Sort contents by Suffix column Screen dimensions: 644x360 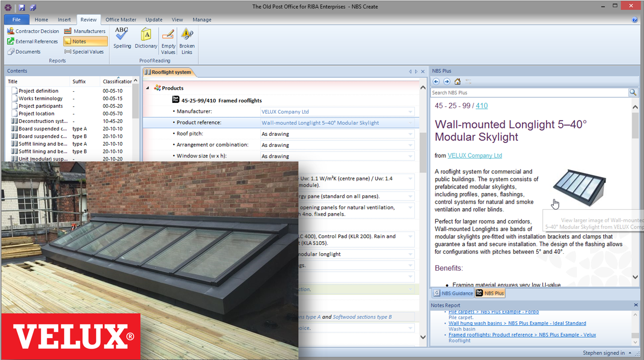(x=85, y=81)
